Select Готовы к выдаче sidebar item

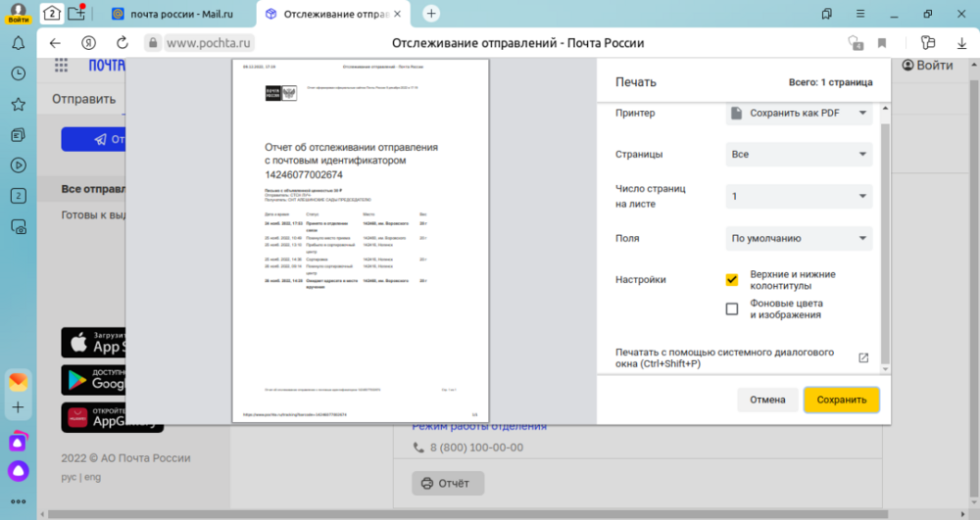click(93, 214)
